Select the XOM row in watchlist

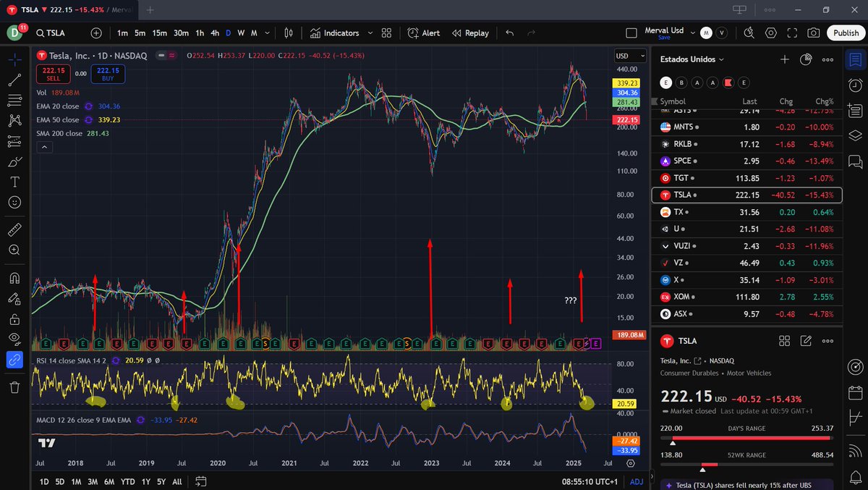(x=748, y=297)
